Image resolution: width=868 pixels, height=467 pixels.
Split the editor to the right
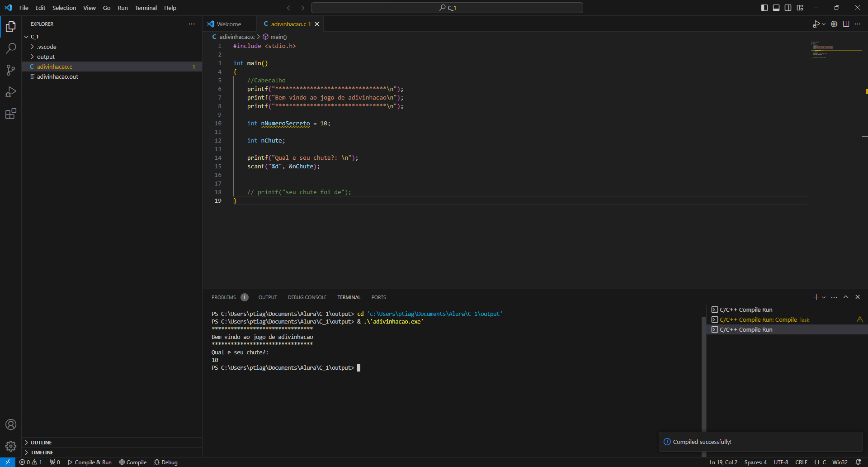click(846, 24)
